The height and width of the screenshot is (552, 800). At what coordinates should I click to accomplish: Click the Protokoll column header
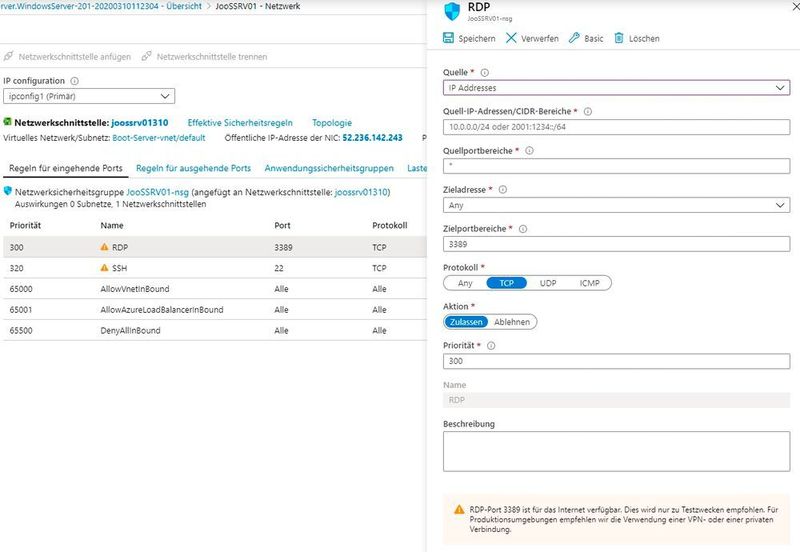[390, 225]
